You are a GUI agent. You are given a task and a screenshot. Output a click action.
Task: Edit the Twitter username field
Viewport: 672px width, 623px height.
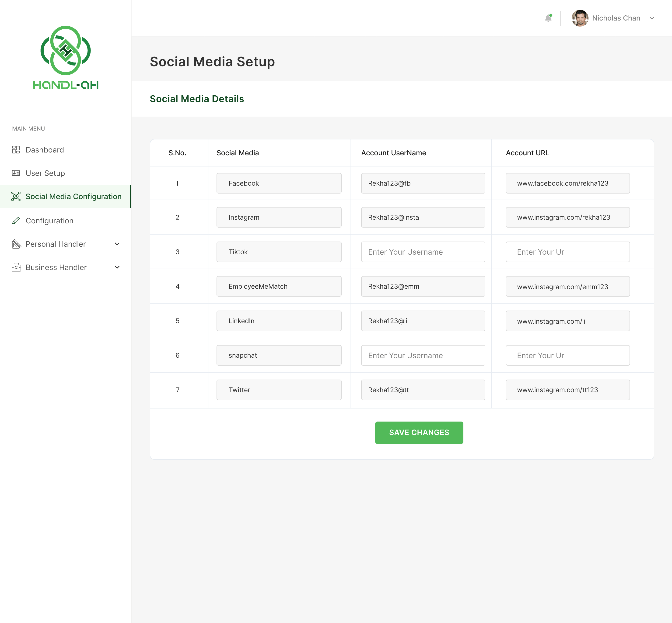(x=423, y=390)
